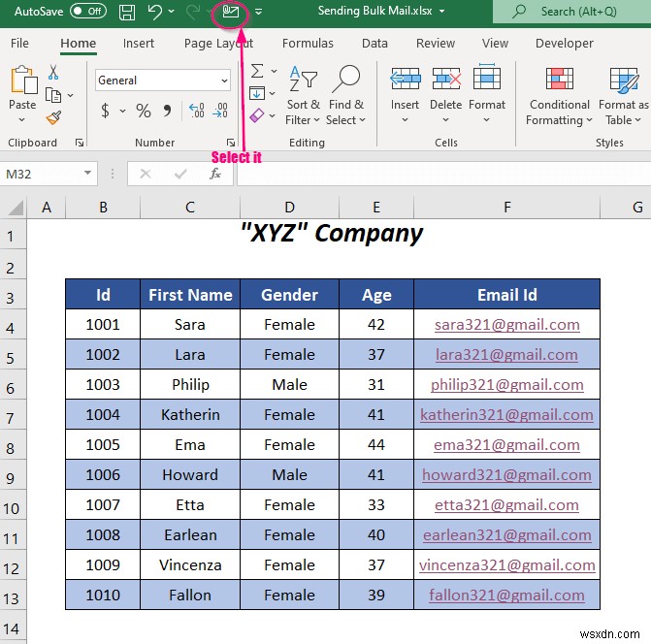Expand the AutoSum dropdown arrow

point(274,72)
